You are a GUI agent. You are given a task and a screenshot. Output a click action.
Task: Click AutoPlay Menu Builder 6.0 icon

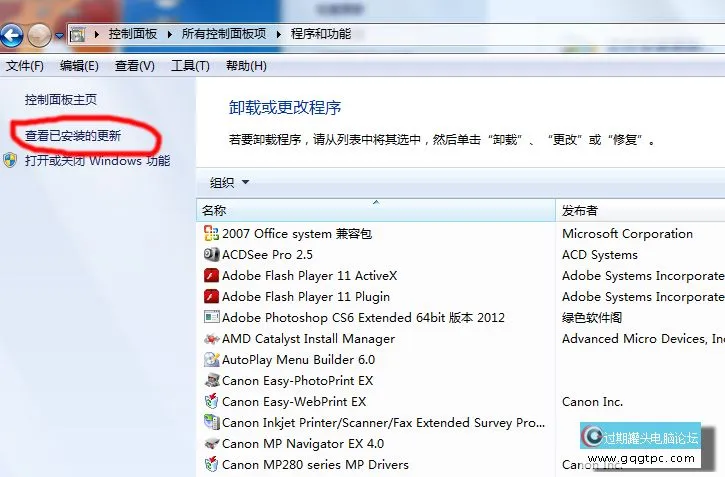(211, 360)
